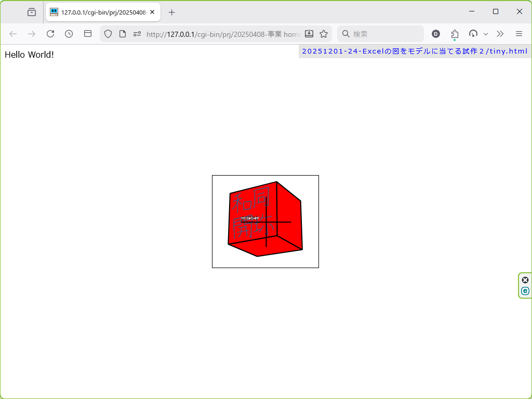This screenshot has width=532, height=399.
Task: Open the Firefox hamburger application menu
Action: click(x=519, y=34)
